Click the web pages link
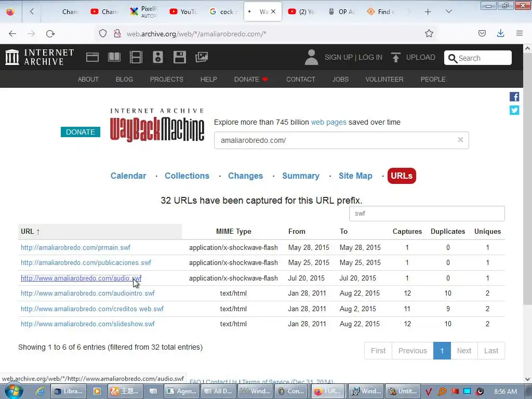The height and width of the screenshot is (399, 532). coord(329,122)
